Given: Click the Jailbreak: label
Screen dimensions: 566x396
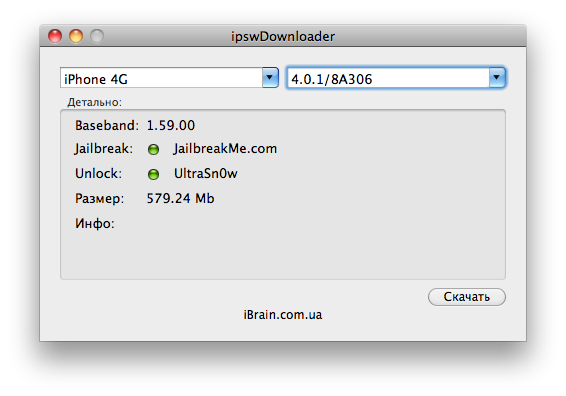Looking at the screenshot, I should point(104,149).
